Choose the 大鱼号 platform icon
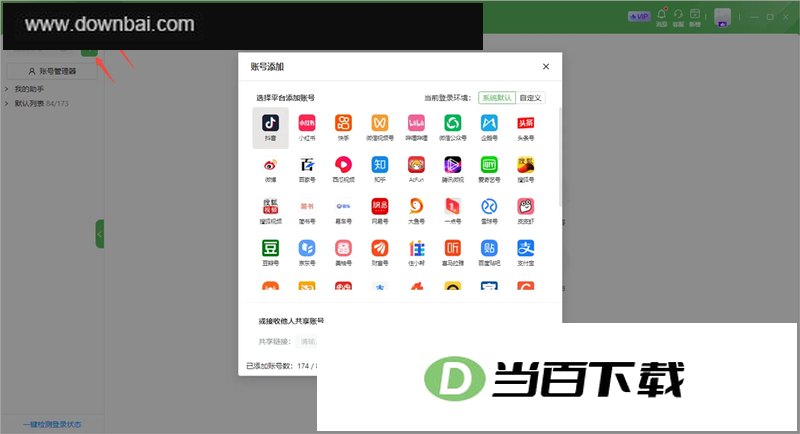 [x=416, y=207]
